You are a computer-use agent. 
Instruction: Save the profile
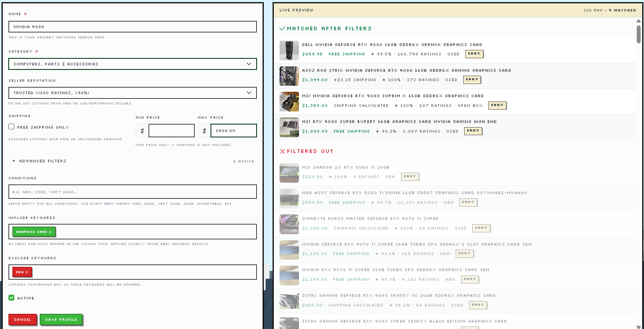(x=61, y=320)
